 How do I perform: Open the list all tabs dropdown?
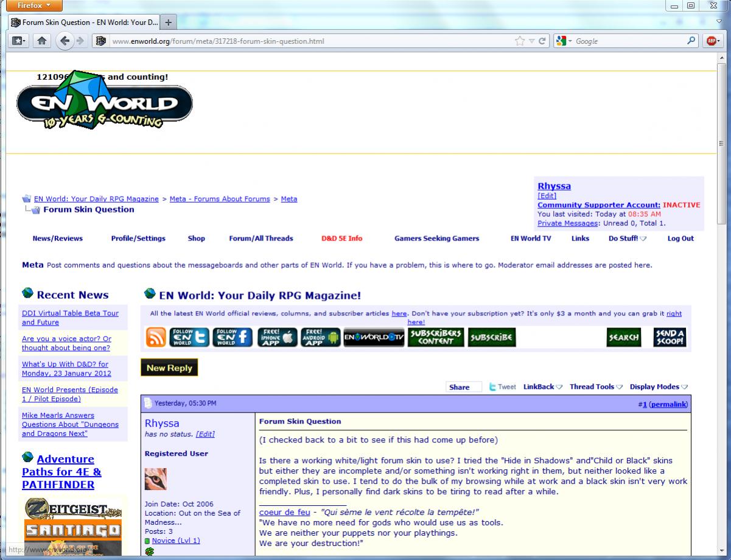(719, 22)
